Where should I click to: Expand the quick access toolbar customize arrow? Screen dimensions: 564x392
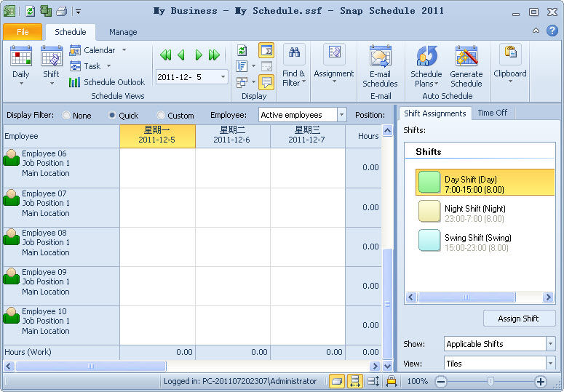(78, 12)
